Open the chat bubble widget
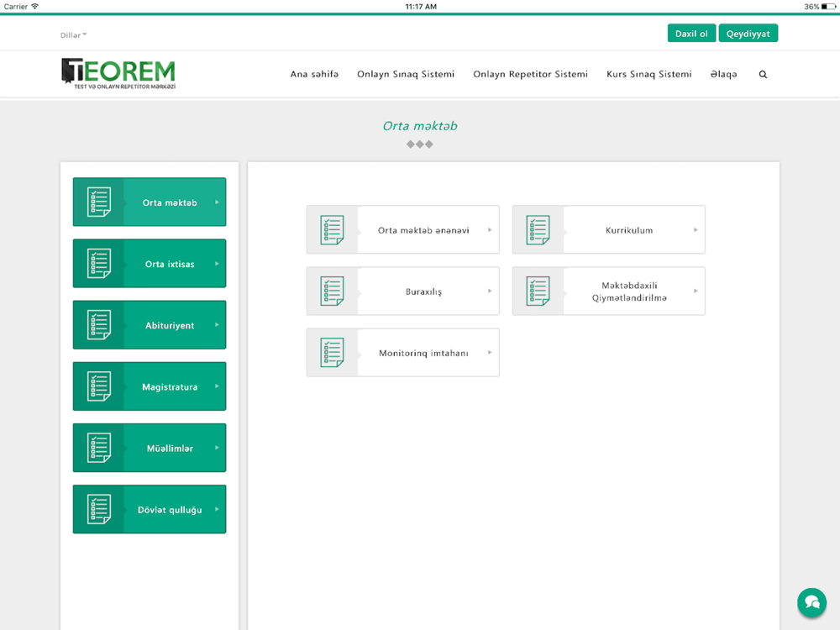The width and height of the screenshot is (840, 630). [x=811, y=602]
